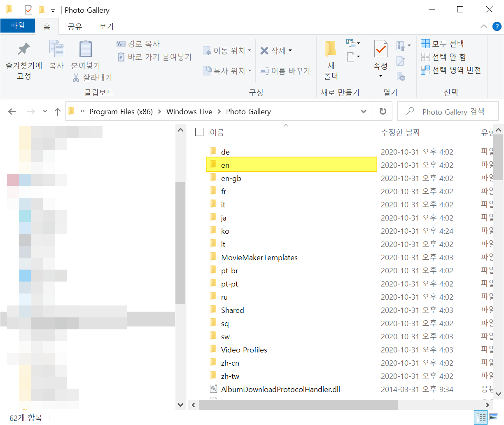
Task: Expand the address bar history dropdown
Action: point(364,111)
